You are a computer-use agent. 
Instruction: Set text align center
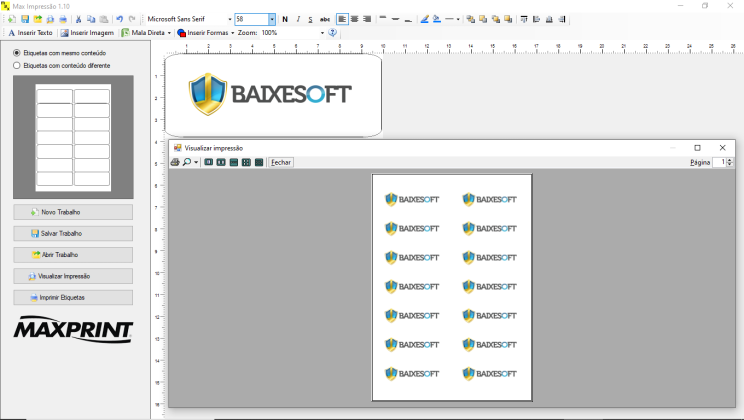[x=354, y=19]
